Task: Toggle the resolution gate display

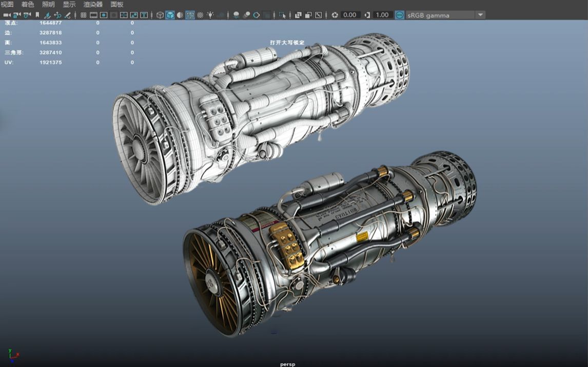Action: [104, 15]
